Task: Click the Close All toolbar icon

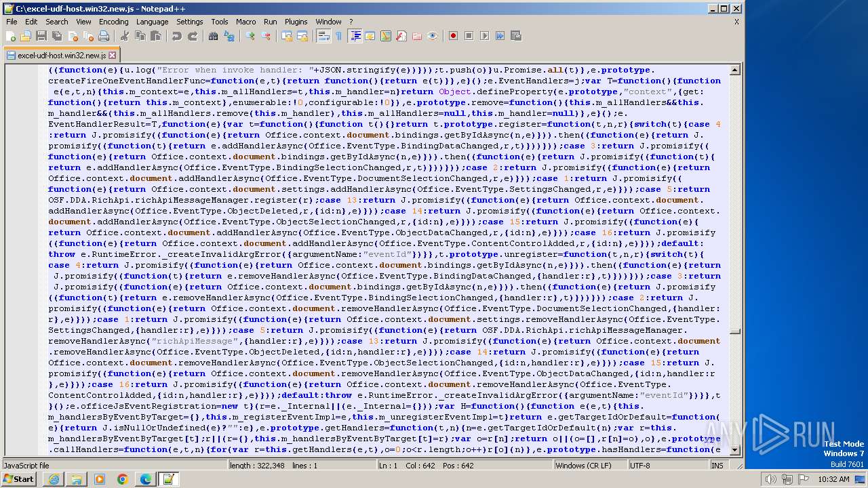Action: click(87, 36)
